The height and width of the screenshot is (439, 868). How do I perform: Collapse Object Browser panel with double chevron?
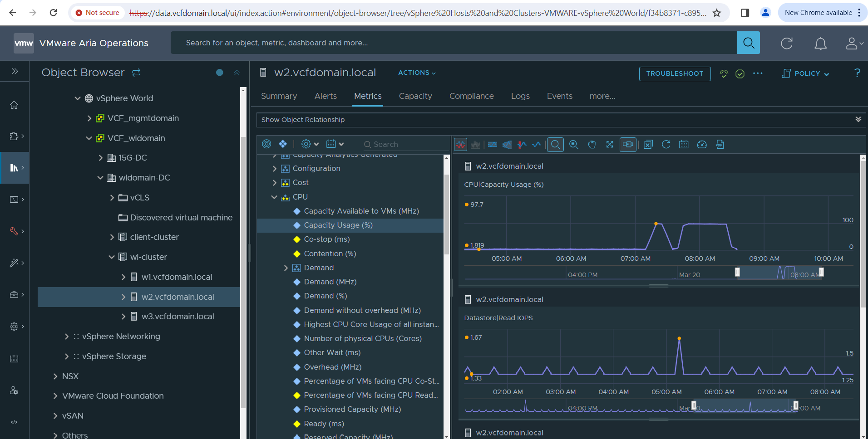coord(237,73)
